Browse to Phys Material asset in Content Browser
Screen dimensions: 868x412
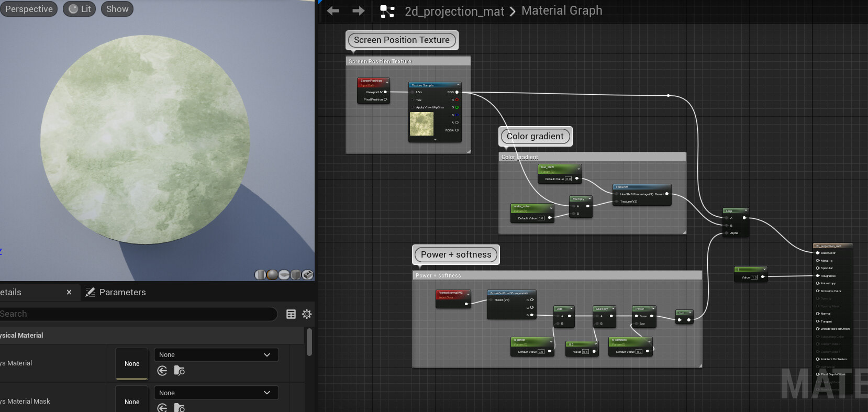point(180,371)
